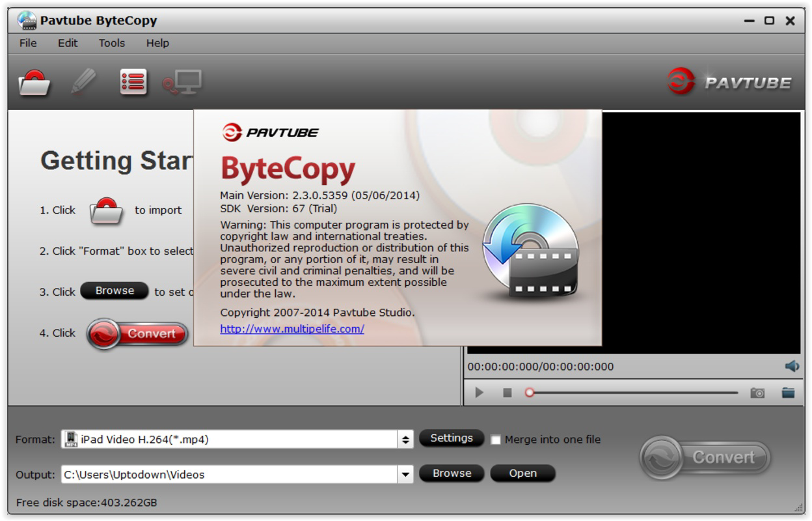Stop the preview playback
Image resolution: width=812 pixels, height=521 pixels.
[507, 393]
